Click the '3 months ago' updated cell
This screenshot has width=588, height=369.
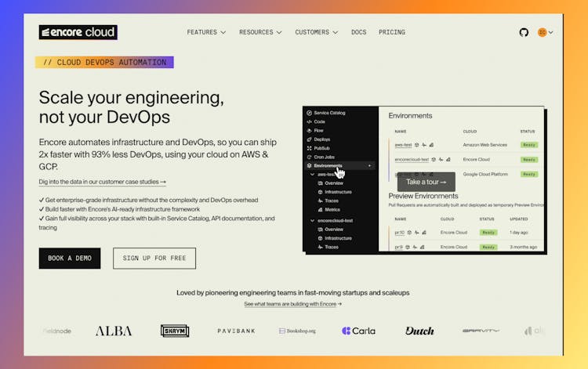[x=524, y=248]
